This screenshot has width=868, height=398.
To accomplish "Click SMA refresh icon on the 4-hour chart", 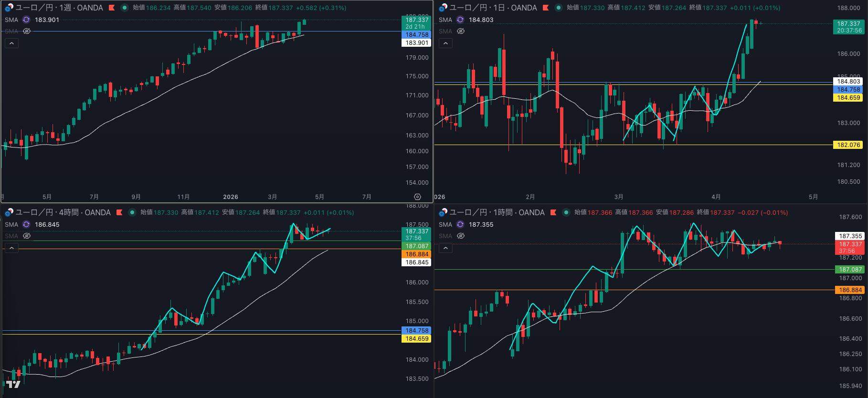I will (x=26, y=224).
